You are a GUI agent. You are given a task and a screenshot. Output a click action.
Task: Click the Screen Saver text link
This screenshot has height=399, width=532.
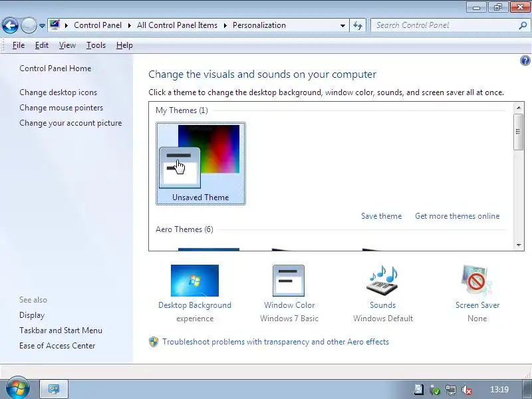(x=477, y=305)
